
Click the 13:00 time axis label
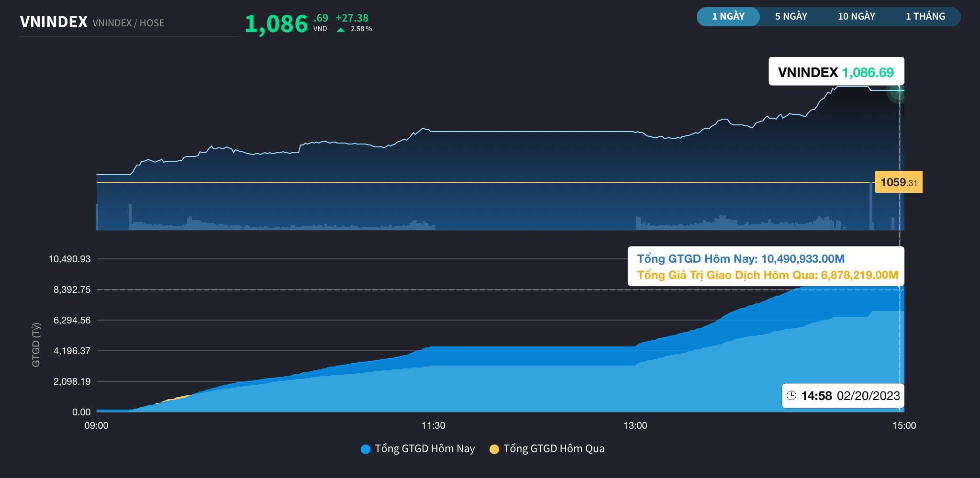point(635,425)
